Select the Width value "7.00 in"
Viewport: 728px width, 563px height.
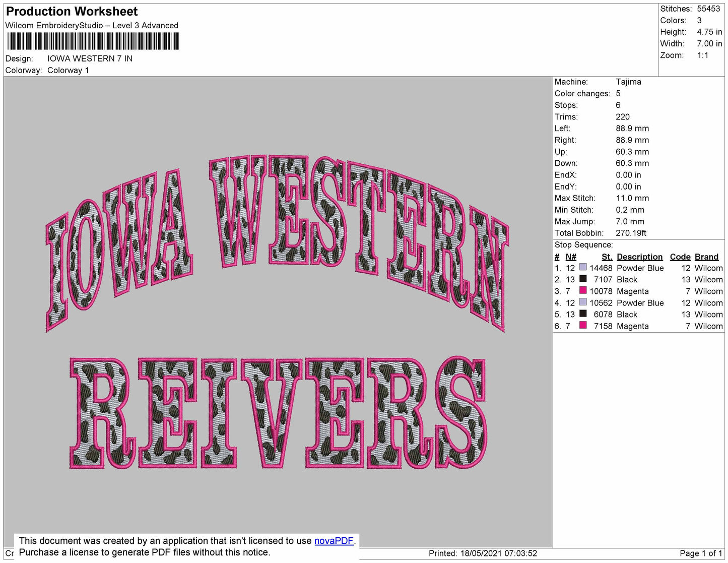click(710, 44)
